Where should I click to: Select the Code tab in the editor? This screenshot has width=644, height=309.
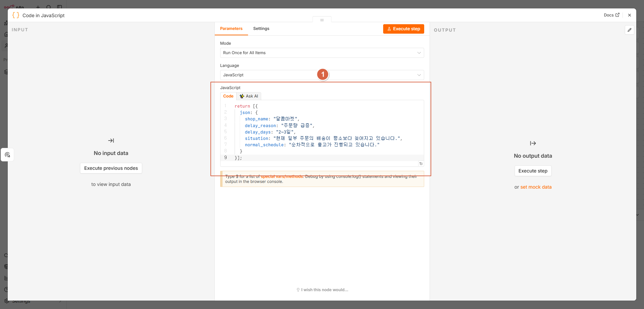click(x=228, y=96)
